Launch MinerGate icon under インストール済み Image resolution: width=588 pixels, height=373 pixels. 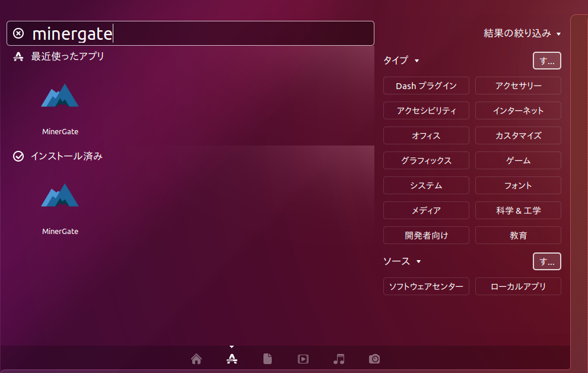[x=60, y=196]
